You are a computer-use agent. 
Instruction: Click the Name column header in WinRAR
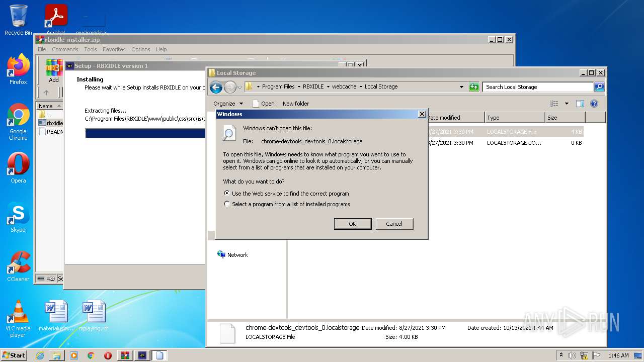tap(49, 106)
